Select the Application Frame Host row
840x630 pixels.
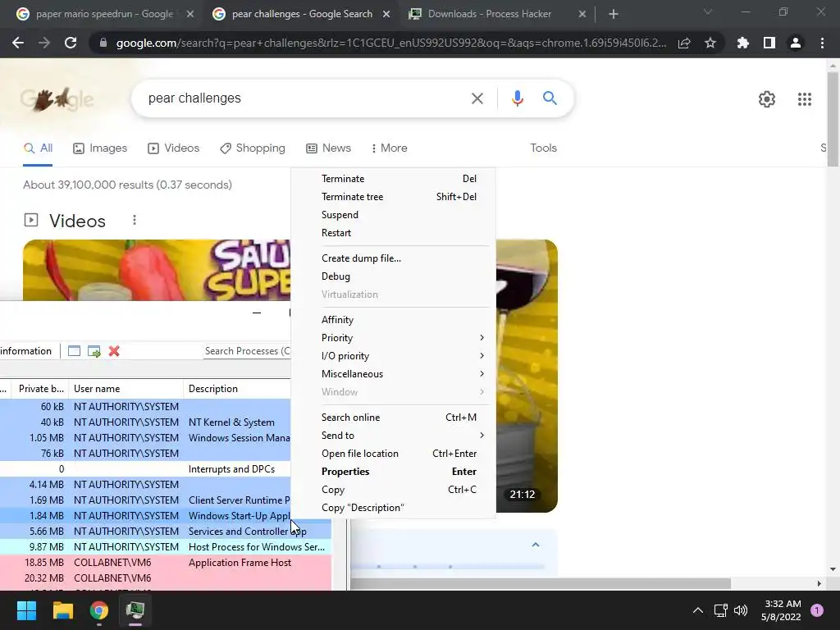click(x=166, y=563)
